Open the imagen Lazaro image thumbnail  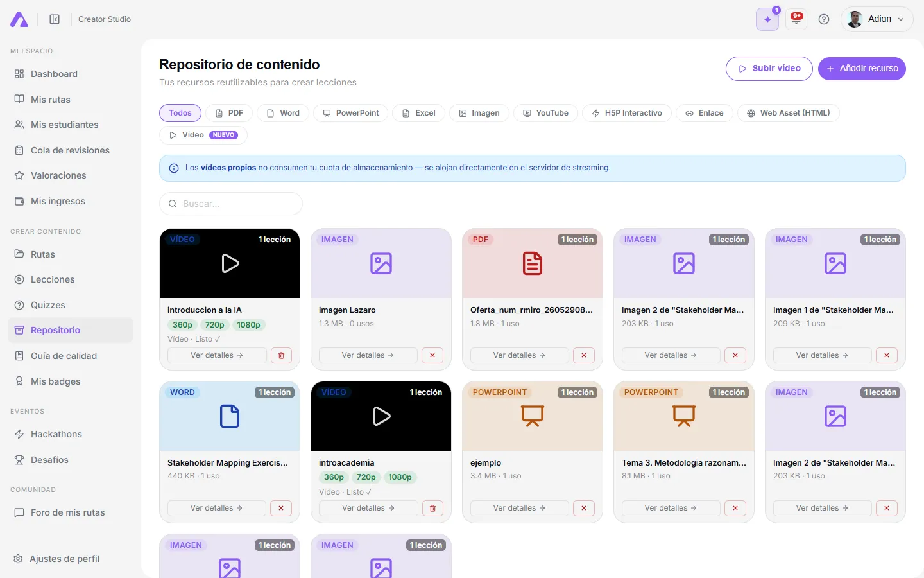coord(381,263)
